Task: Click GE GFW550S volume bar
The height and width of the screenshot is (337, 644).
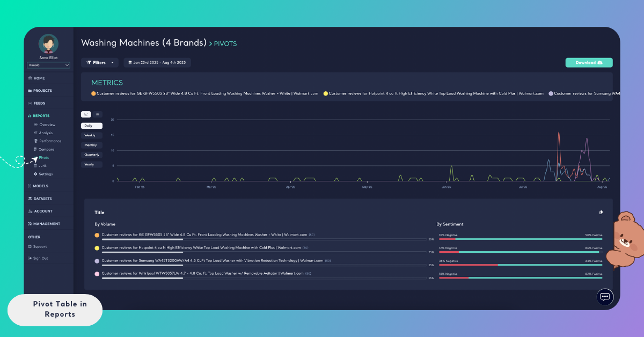Action: 265,239
